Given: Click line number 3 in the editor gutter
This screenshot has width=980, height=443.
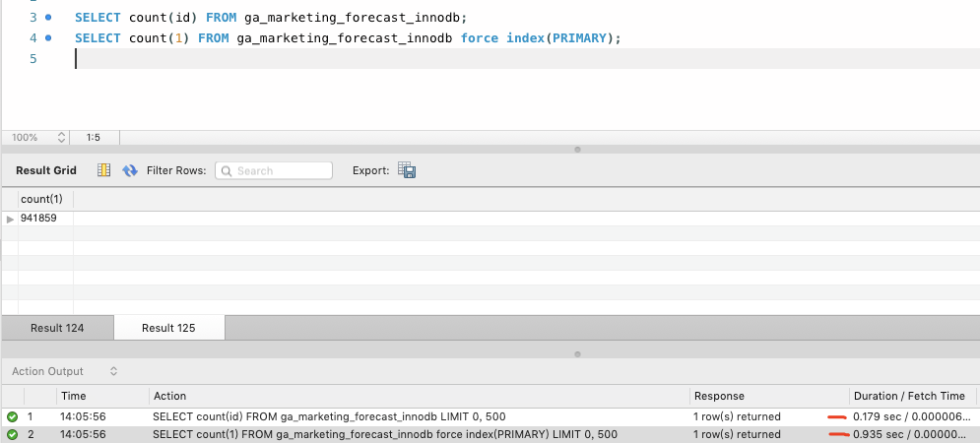Looking at the screenshot, I should 33,18.
